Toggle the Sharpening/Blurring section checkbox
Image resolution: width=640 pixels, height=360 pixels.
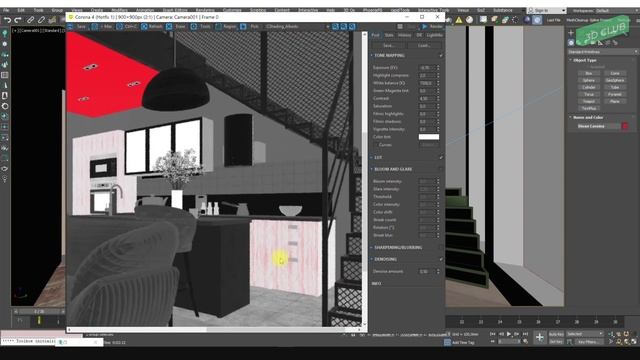(441, 247)
